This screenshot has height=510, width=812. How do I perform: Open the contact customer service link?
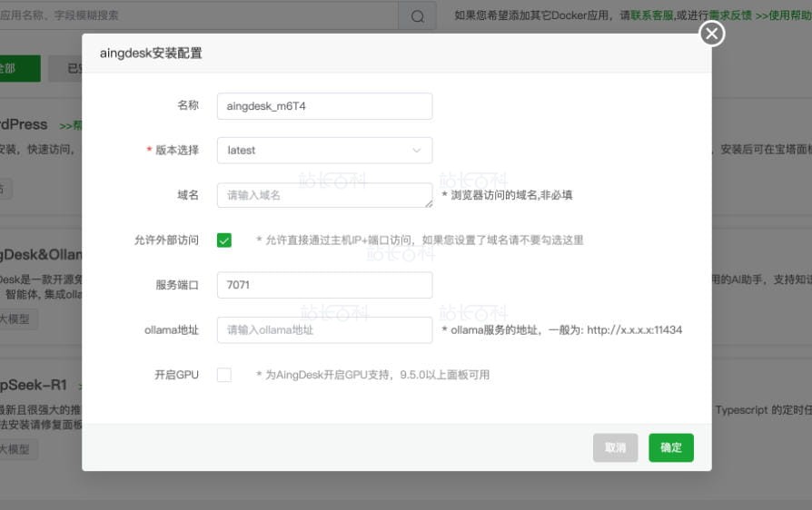pyautogui.click(x=652, y=15)
